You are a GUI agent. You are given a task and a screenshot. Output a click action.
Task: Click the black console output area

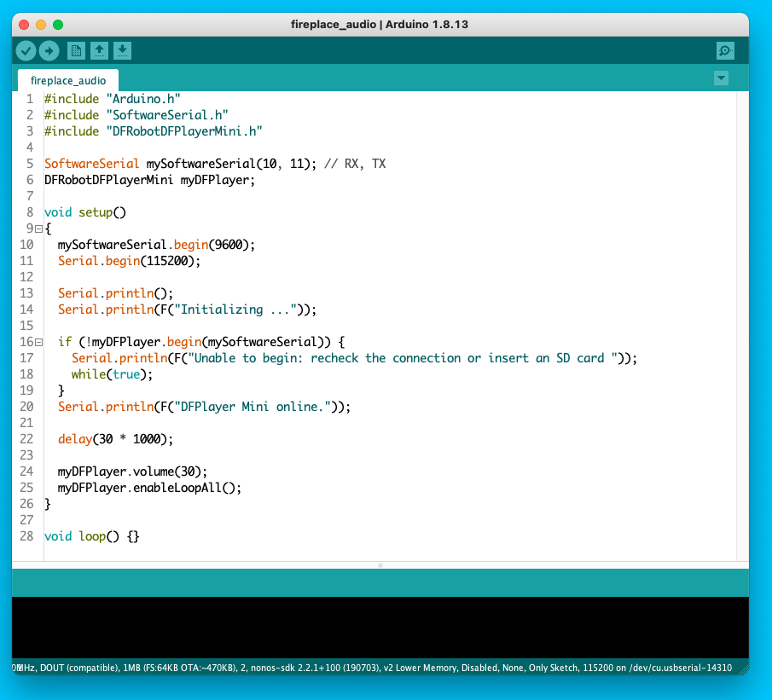pos(380,628)
